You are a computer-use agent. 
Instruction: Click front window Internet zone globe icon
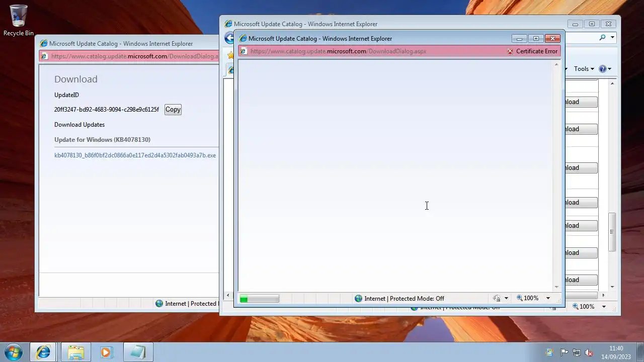tap(358, 299)
